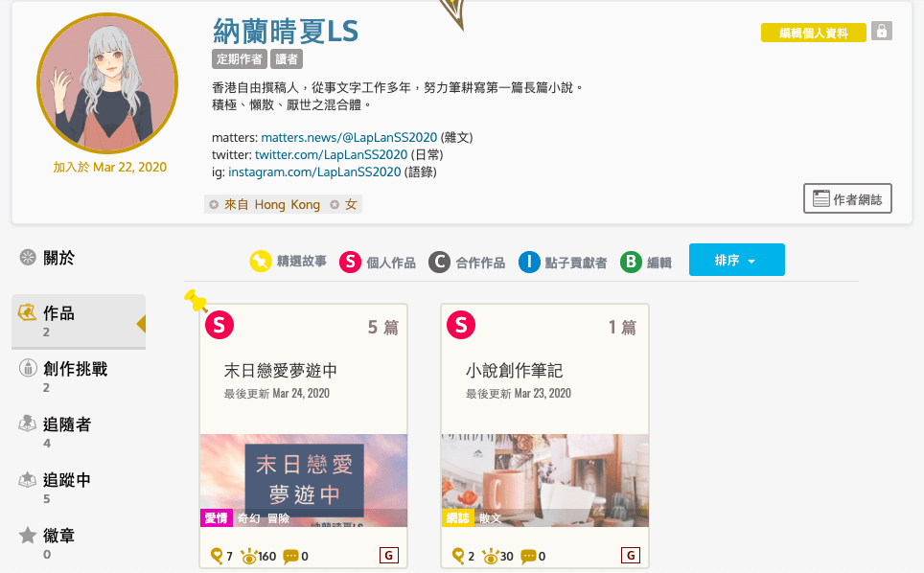Image resolution: width=924 pixels, height=573 pixels.
Task: Click the G rating icon on 小說創作筆記
Action: click(x=631, y=556)
